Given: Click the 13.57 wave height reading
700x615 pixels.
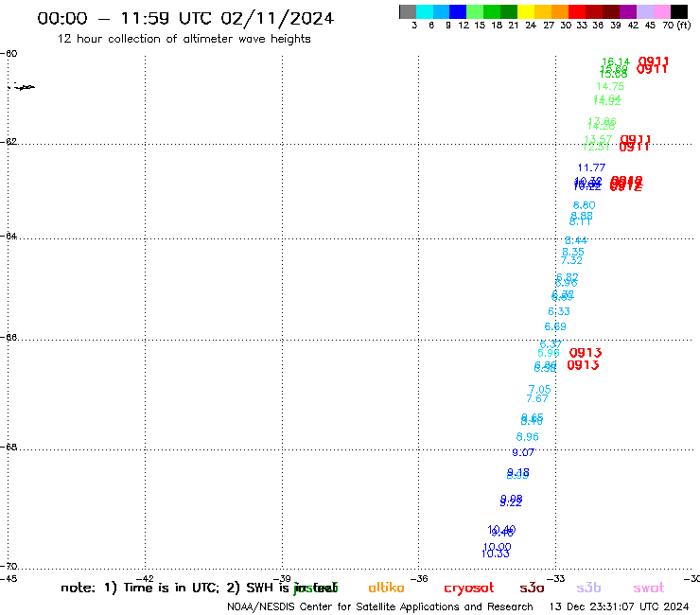Looking at the screenshot, I should pos(598,139).
